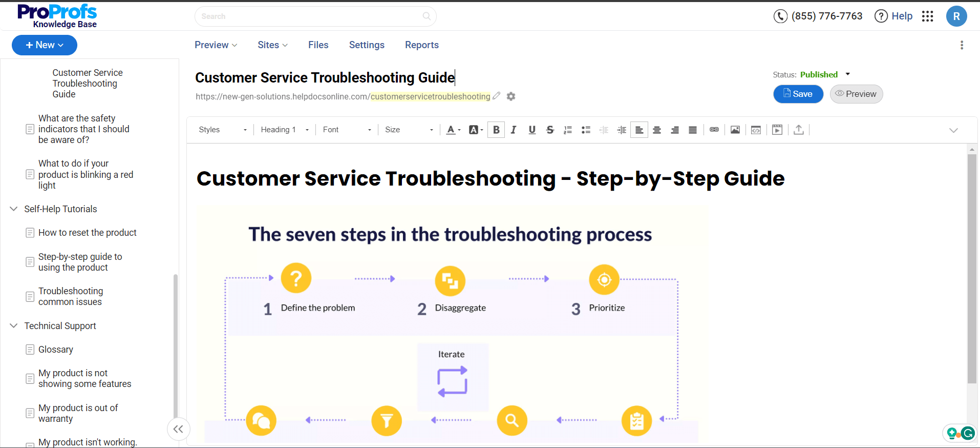
Task: Apply strikethrough formatting
Action: pos(550,130)
